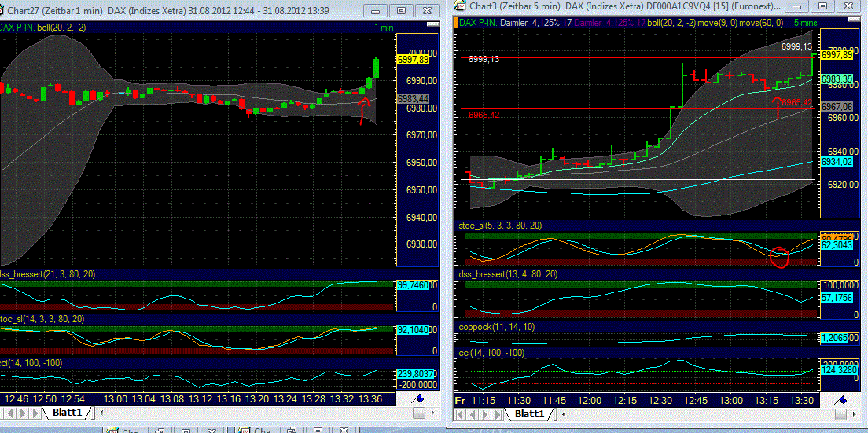Click the coppock(11, 14, 10) indicator label
This screenshot has width=868, height=433.
click(x=497, y=327)
